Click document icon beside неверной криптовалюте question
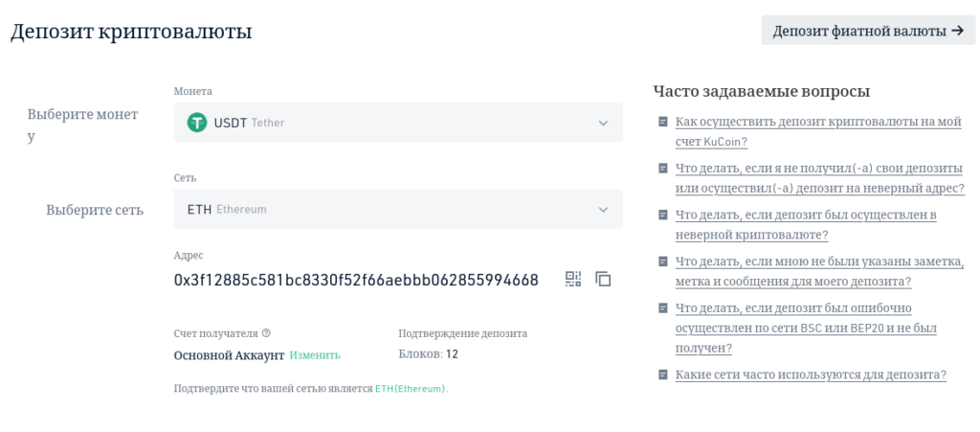The image size is (980, 432). (x=662, y=216)
